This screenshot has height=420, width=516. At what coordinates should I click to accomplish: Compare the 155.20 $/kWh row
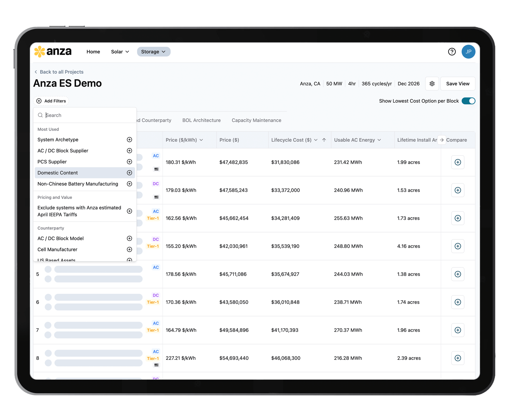458,246
